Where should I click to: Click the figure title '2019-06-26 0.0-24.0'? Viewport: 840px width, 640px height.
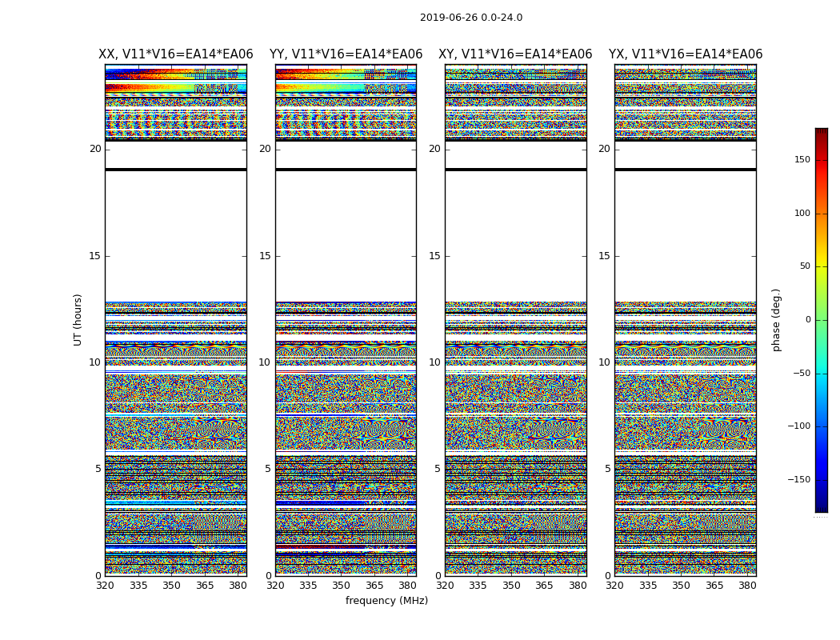coord(471,18)
